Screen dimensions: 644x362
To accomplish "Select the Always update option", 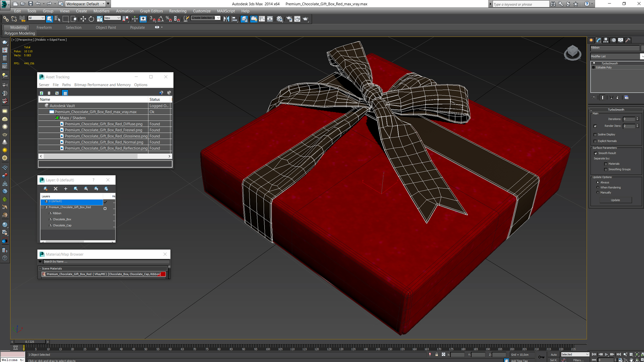I will [598, 182].
